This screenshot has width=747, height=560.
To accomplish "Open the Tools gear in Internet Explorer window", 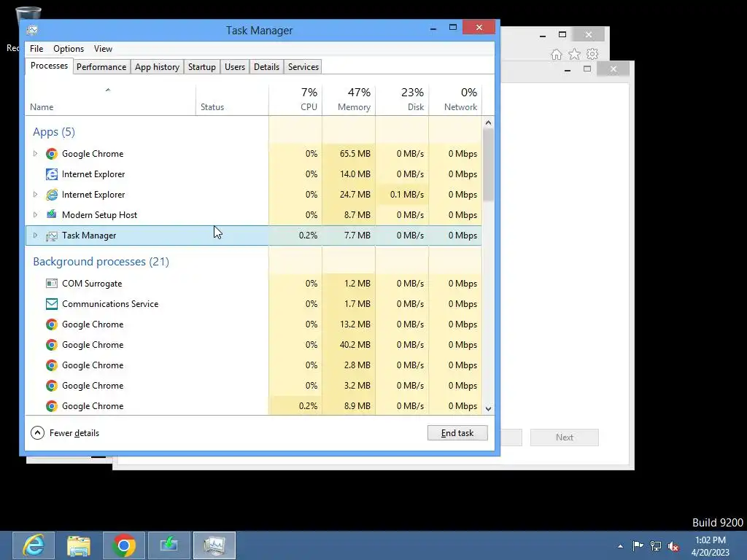I will pos(592,54).
